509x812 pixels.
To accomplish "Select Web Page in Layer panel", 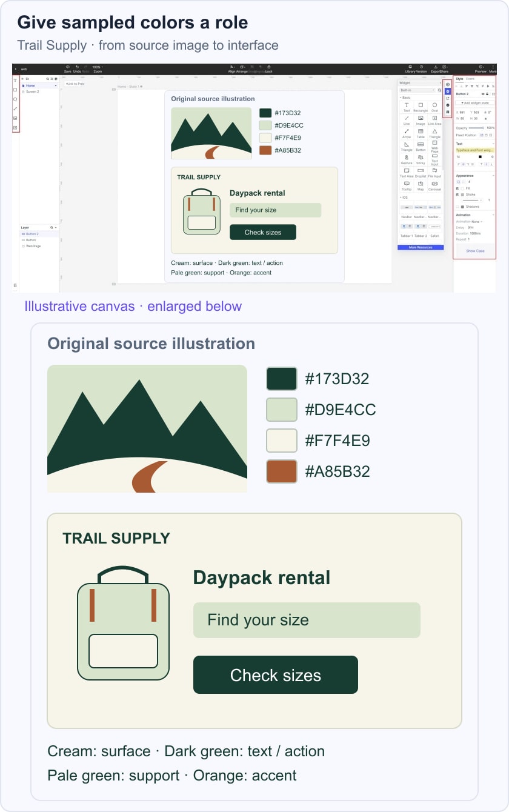I will pyautogui.click(x=39, y=246).
